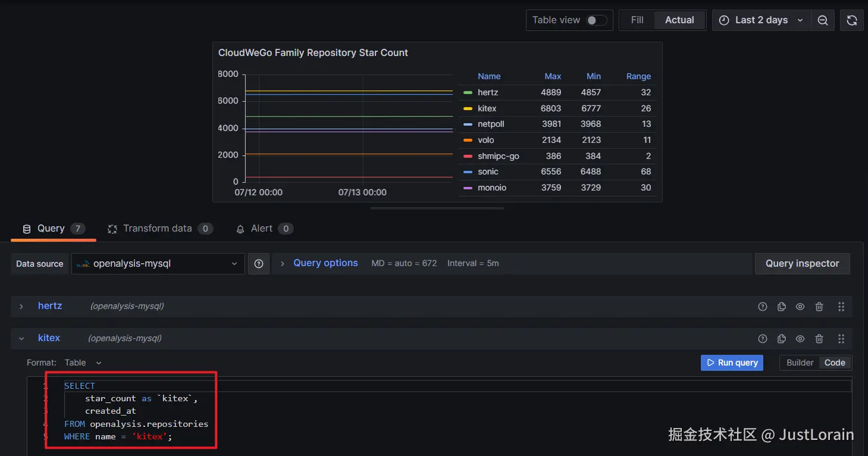Toggle monoio series in the legend

coord(492,188)
